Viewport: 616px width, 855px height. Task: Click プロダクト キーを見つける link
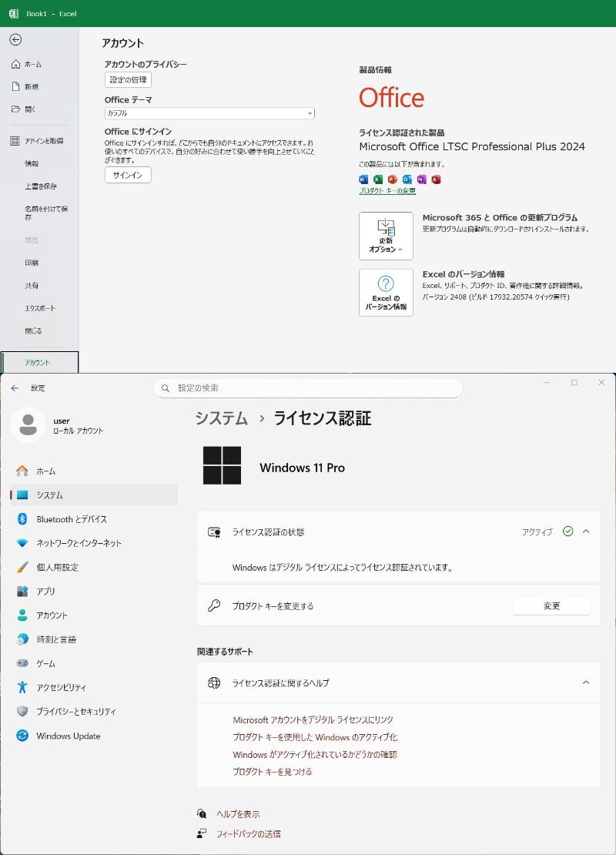[273, 772]
